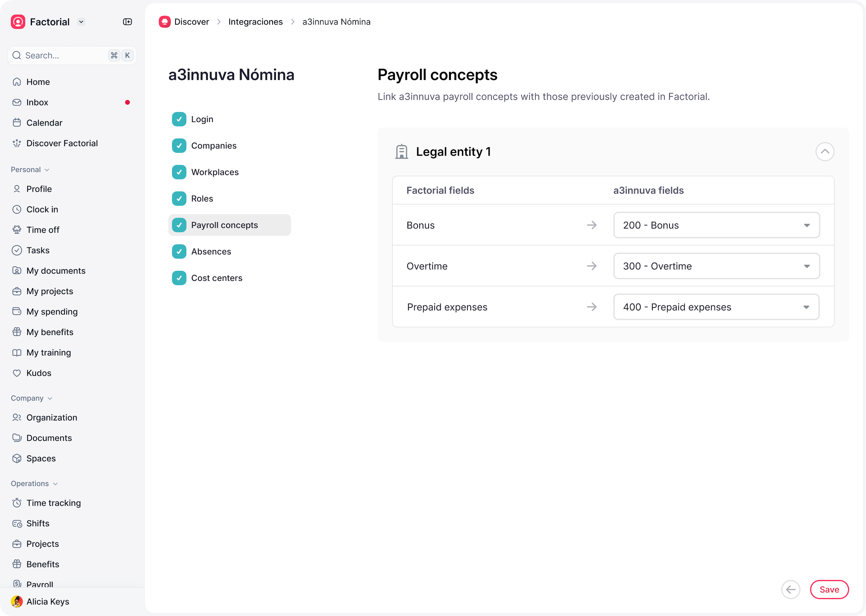The image size is (866, 616).
Task: Open the Discover breadcrumb link
Action: pyautogui.click(x=191, y=22)
